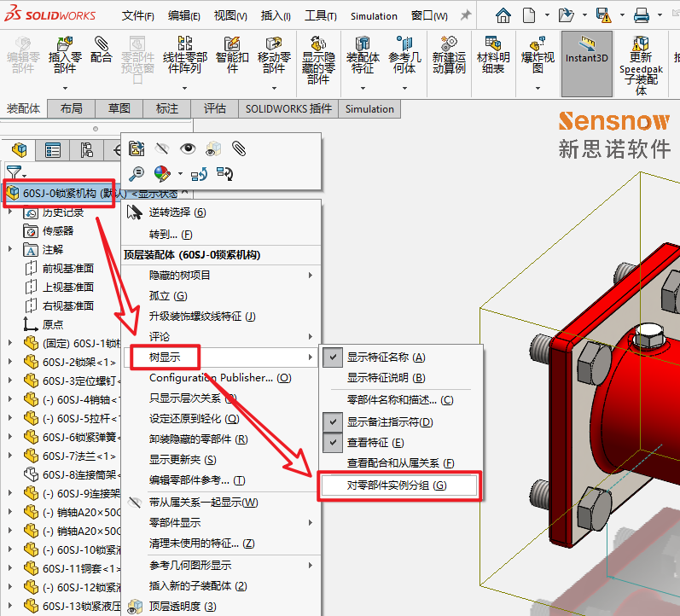Select 前视基准面 plane in feature tree
680x616 pixels.
point(67,268)
